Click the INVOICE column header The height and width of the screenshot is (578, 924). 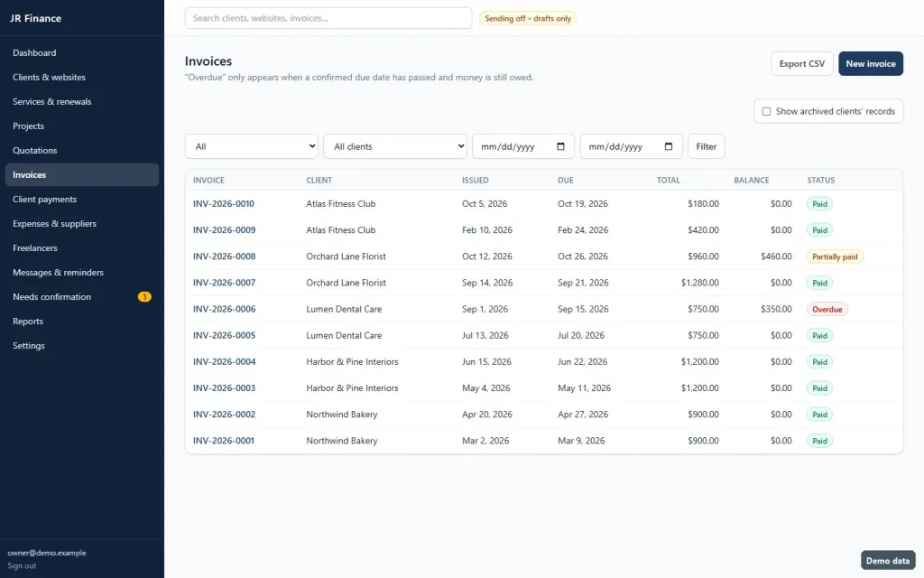click(x=208, y=180)
